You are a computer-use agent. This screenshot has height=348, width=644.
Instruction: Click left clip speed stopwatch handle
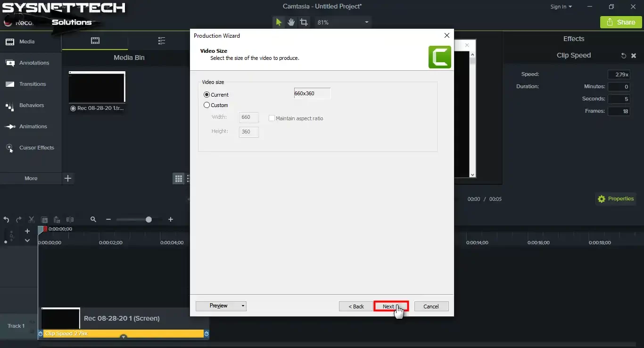coord(41,333)
